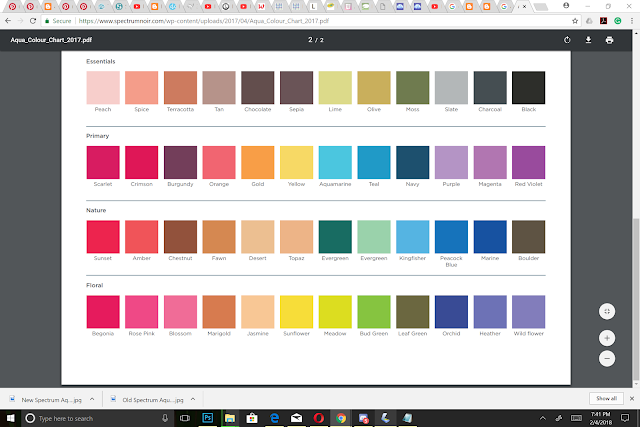Reload the current page
640x427 pixels.
click(33, 21)
